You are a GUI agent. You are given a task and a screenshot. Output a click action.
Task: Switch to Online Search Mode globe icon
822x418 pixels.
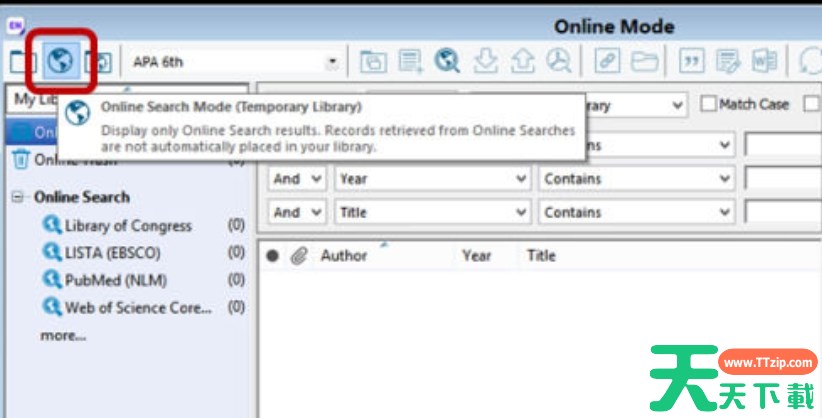pos(61,62)
